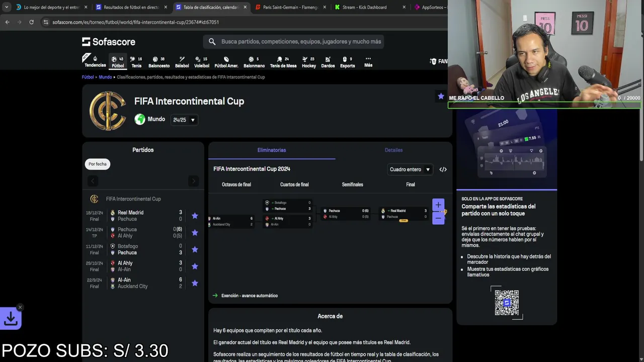Open the Fútbol Amer. section

[226, 62]
